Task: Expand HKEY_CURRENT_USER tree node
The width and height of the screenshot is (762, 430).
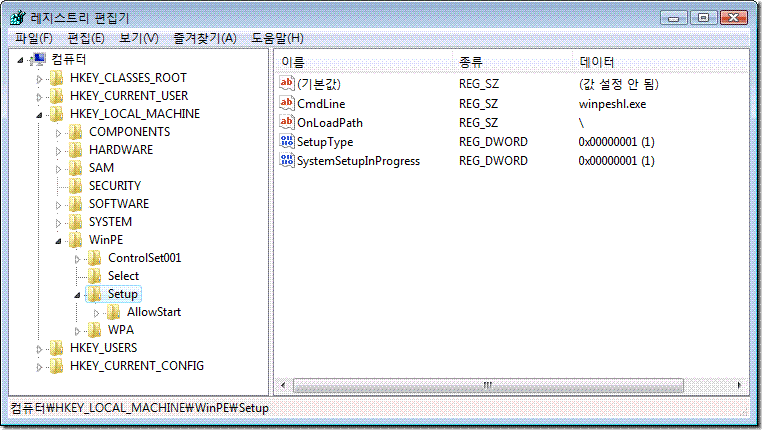Action: [39, 97]
